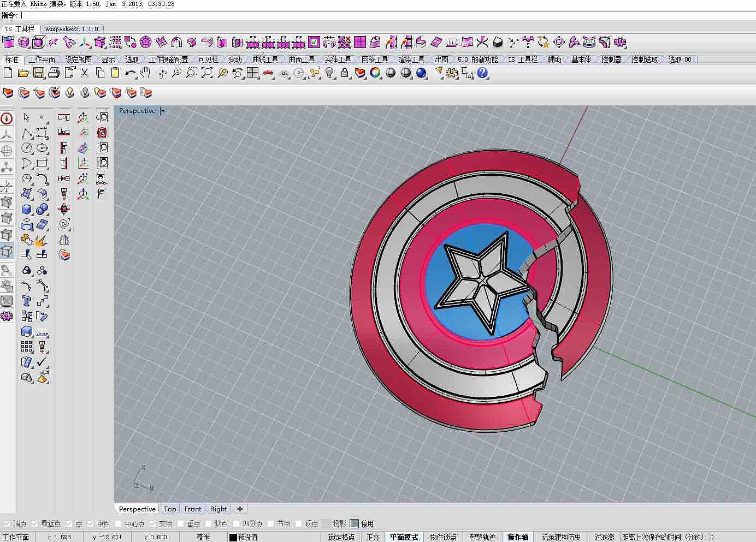Screen dimensions: 756x542
Task: Select the Box solid tool
Action: coord(26,209)
